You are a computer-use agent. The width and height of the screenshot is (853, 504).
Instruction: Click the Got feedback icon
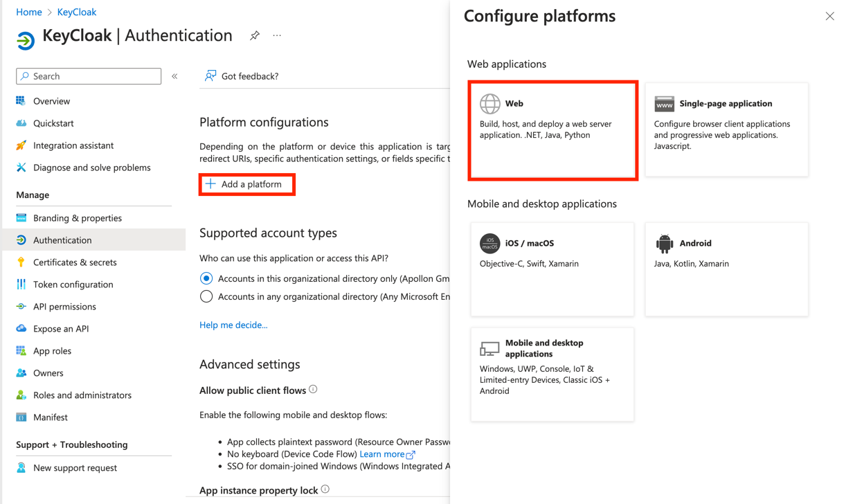click(x=210, y=76)
